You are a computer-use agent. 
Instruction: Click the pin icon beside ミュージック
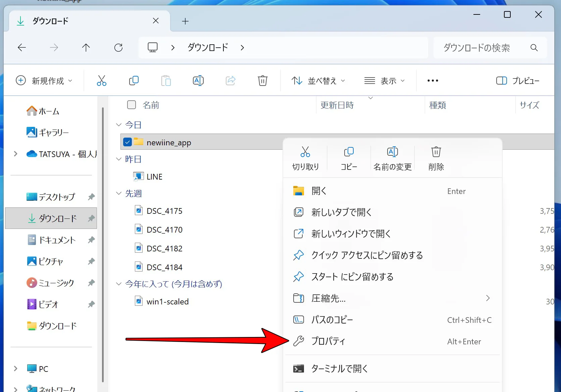(91, 283)
